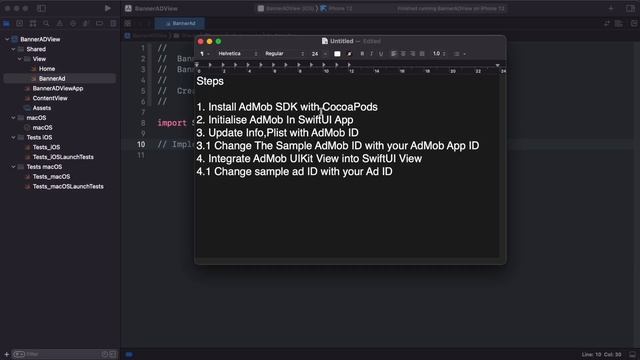Open the breakpoint navigator icon
This screenshot has height=360, width=640.
[x=99, y=24]
